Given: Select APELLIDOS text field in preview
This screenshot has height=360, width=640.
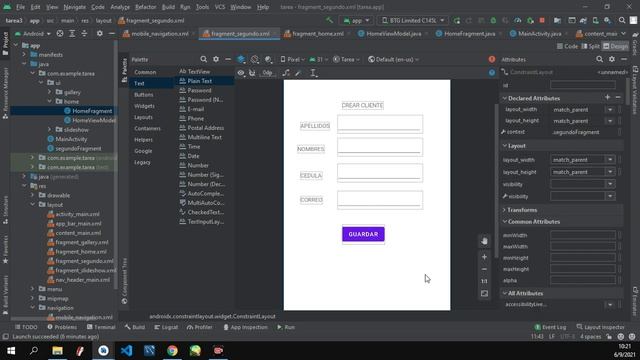Looking at the screenshot, I should tap(380, 124).
